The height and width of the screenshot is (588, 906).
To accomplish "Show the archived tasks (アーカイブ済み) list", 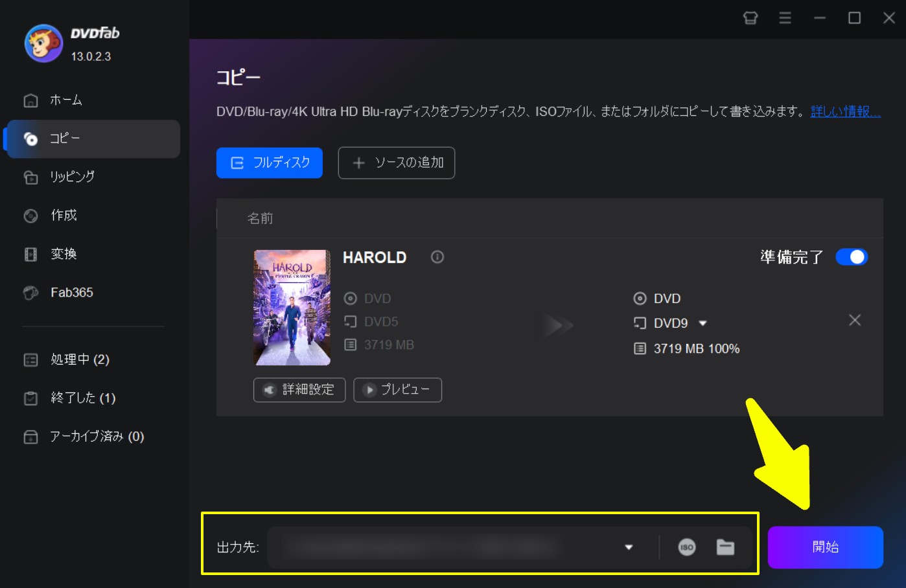I will point(84,436).
